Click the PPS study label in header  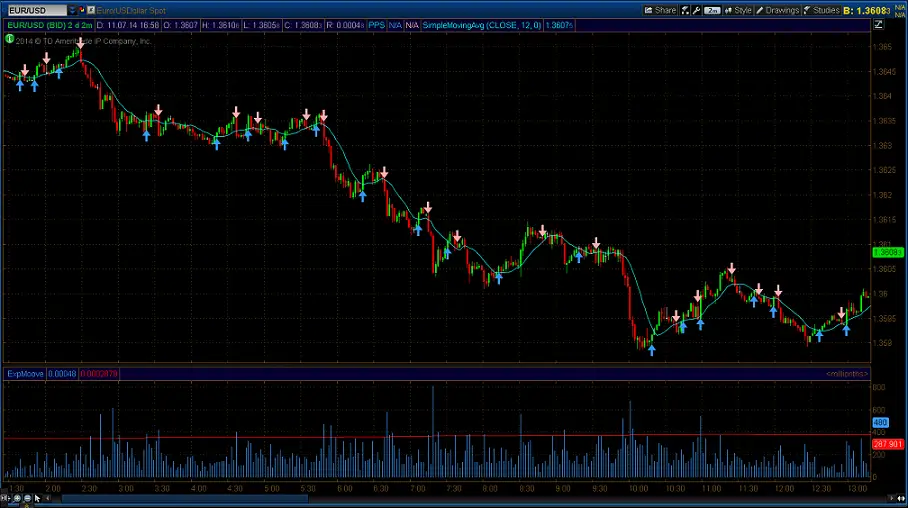click(x=376, y=23)
